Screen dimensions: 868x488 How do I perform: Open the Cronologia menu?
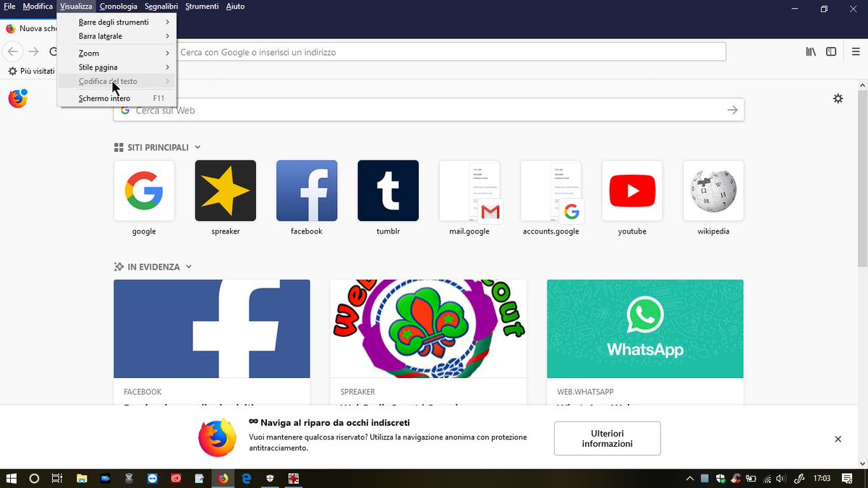coord(119,7)
